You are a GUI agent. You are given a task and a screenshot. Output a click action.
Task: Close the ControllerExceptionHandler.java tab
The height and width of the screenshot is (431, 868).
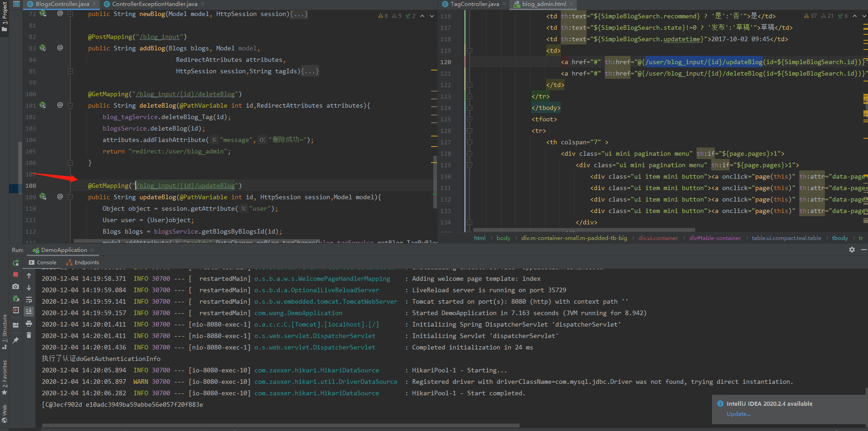click(203, 4)
